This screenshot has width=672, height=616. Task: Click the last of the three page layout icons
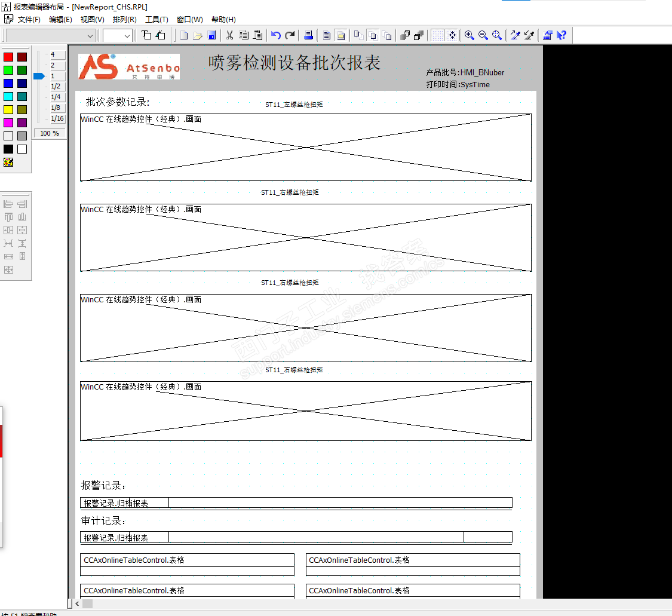click(387, 35)
